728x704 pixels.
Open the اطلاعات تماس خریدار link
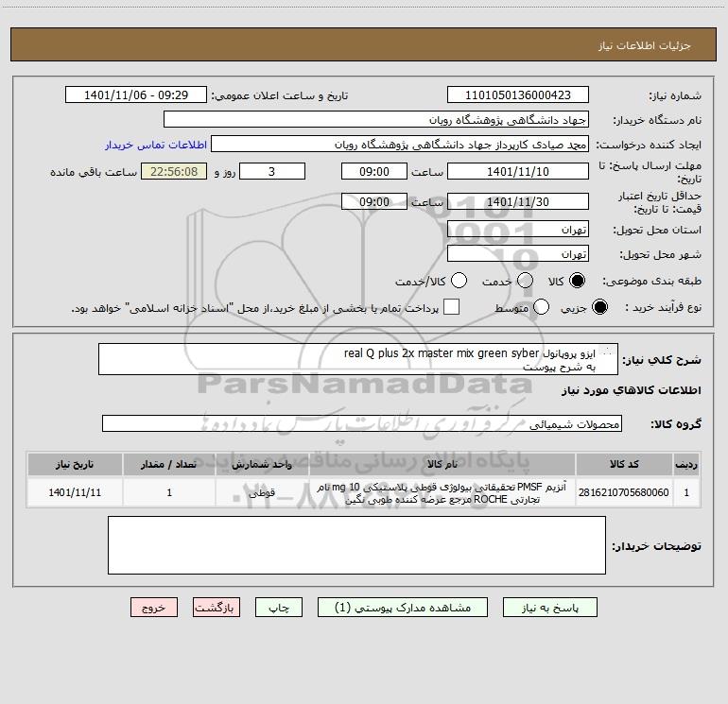(x=156, y=145)
